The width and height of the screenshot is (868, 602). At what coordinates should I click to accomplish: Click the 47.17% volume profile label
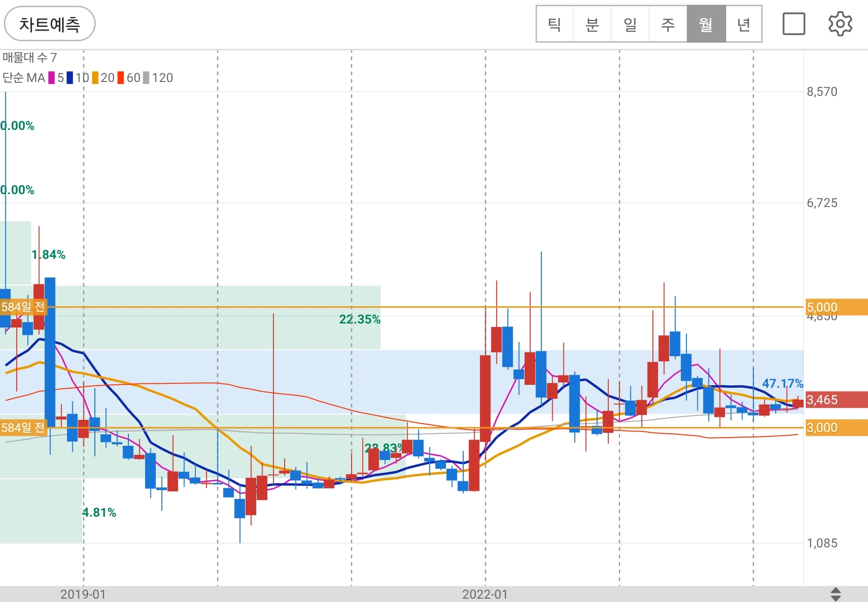pos(783,383)
